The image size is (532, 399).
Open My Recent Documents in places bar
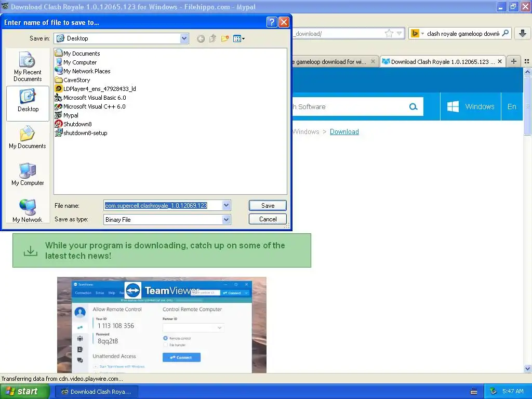coord(28,66)
